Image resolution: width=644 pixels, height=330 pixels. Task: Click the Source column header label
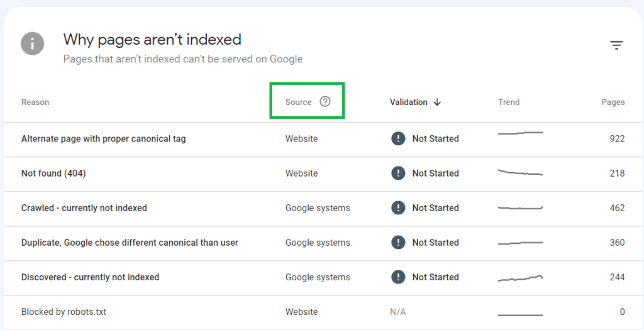(x=298, y=102)
